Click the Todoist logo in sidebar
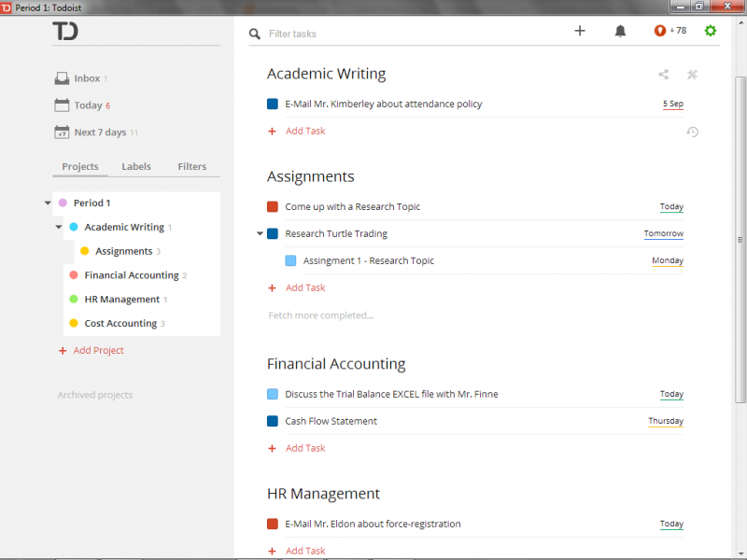Image resolution: width=747 pixels, height=560 pixels. pos(65,32)
